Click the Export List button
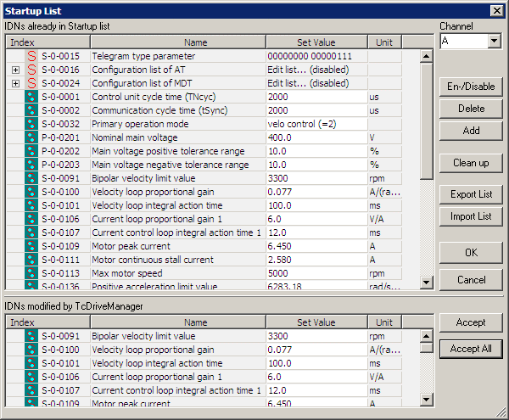The width and height of the screenshot is (509, 420). pyautogui.click(x=471, y=194)
